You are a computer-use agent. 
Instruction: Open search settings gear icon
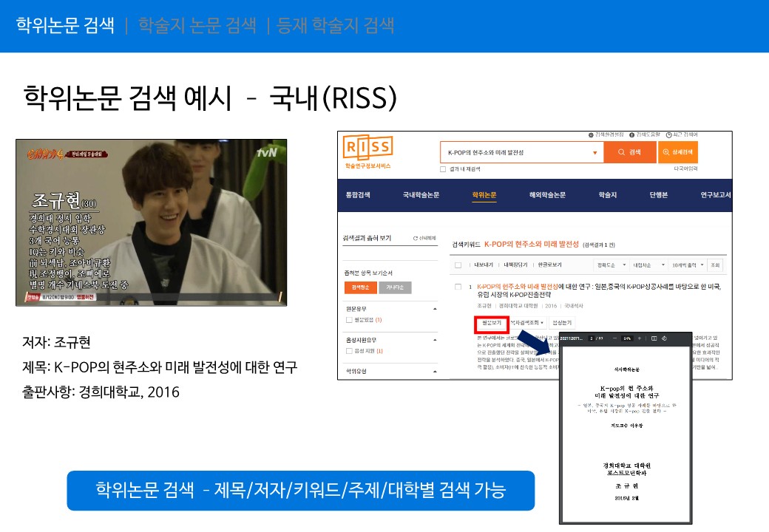tap(591, 134)
